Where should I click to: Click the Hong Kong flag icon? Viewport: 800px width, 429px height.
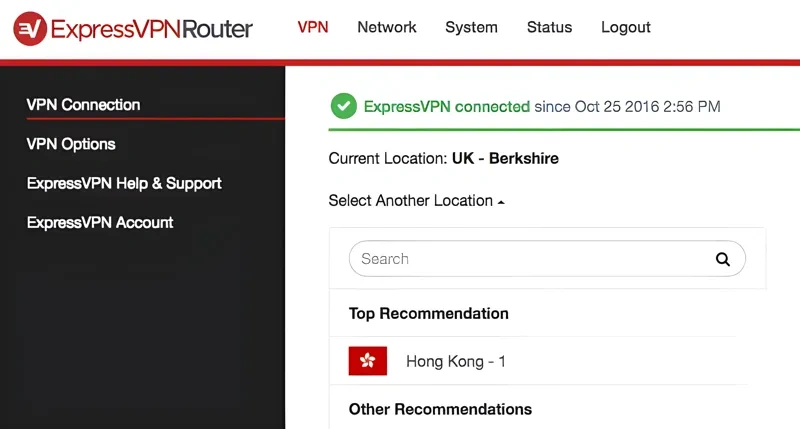tap(368, 361)
